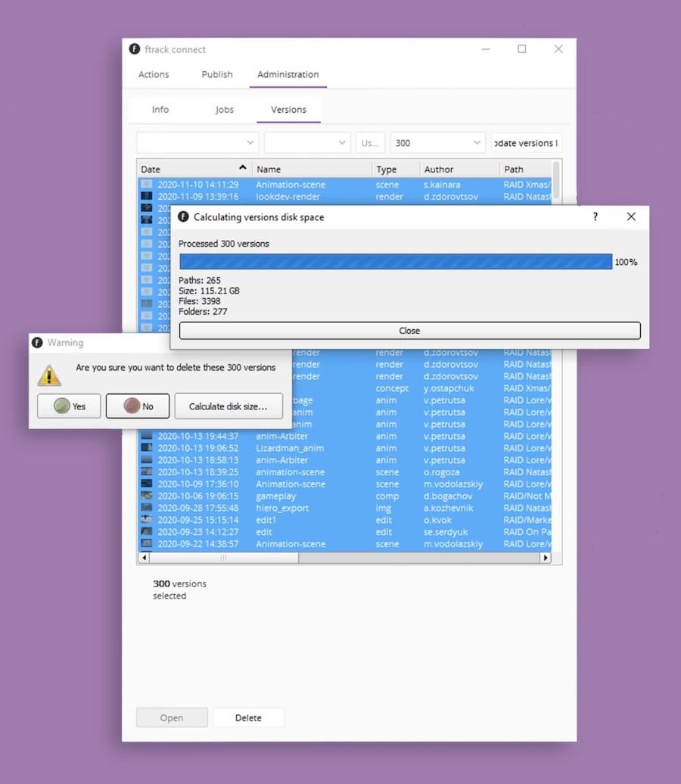This screenshot has height=784, width=681.
Task: Sort by the Date column header
Action: 194,169
